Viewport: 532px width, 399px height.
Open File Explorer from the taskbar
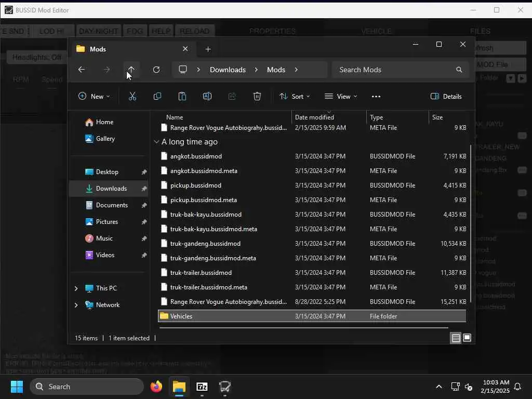179,387
